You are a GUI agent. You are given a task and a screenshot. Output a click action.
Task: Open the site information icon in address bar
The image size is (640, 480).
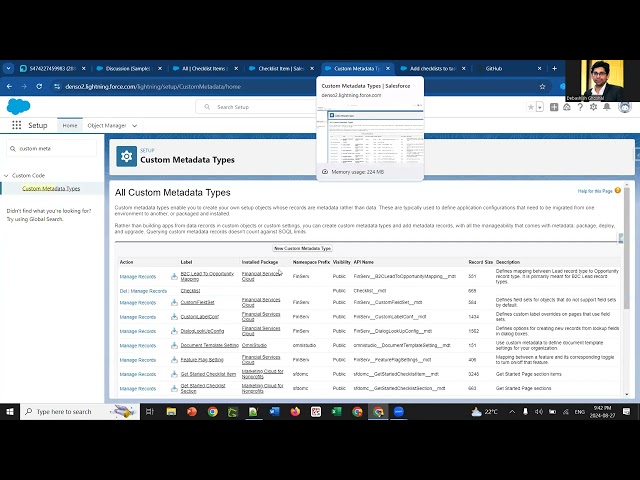(57, 87)
